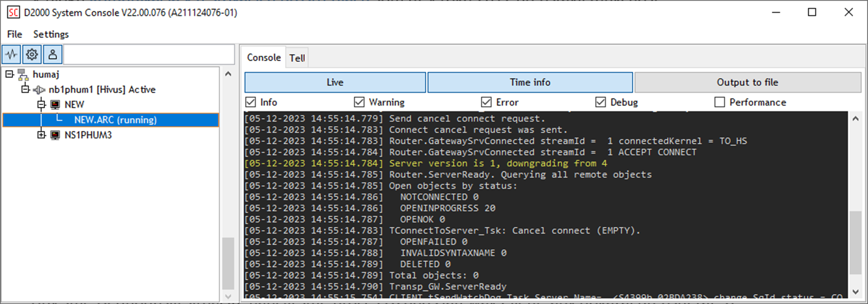Click the yellow 'Server version is 1' log line
Image resolution: width=868 pixels, height=304 pixels.
(x=426, y=163)
